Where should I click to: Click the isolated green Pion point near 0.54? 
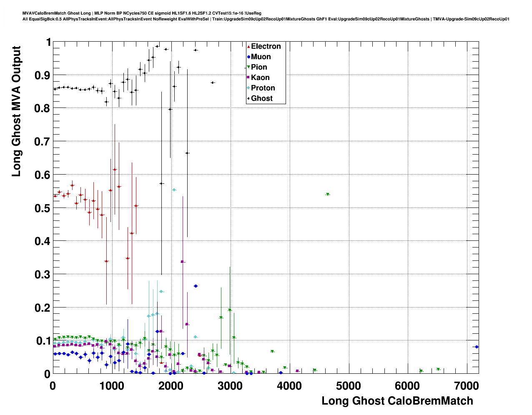[x=328, y=194]
